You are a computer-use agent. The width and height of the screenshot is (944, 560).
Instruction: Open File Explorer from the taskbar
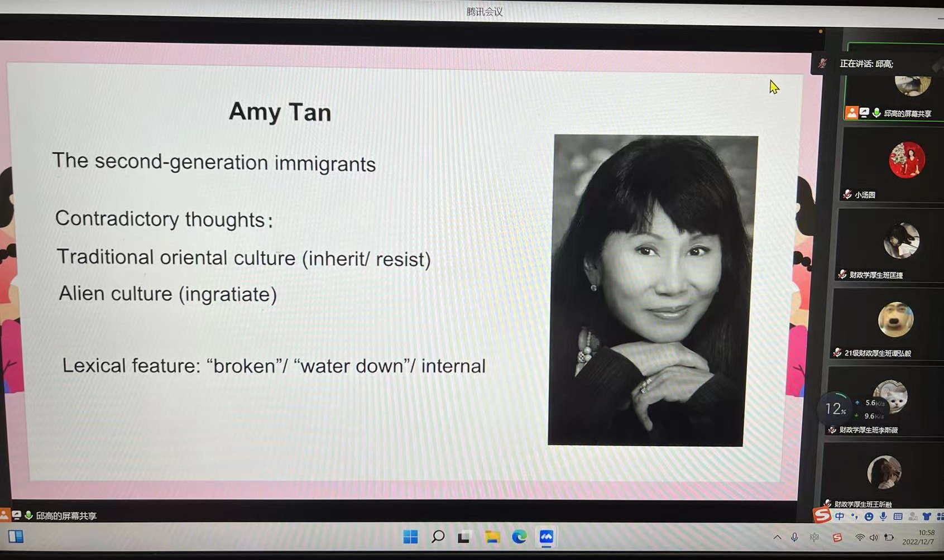click(x=492, y=537)
